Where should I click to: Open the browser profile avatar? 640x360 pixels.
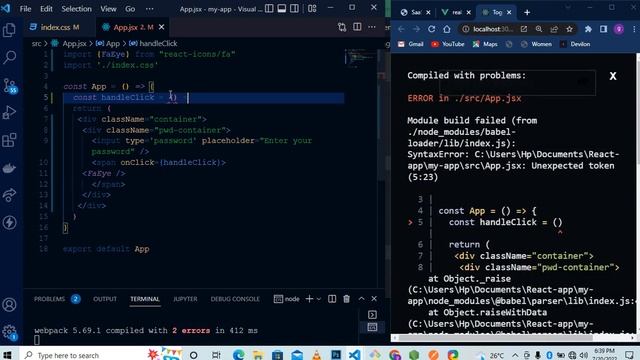pyautogui.click(x=619, y=29)
